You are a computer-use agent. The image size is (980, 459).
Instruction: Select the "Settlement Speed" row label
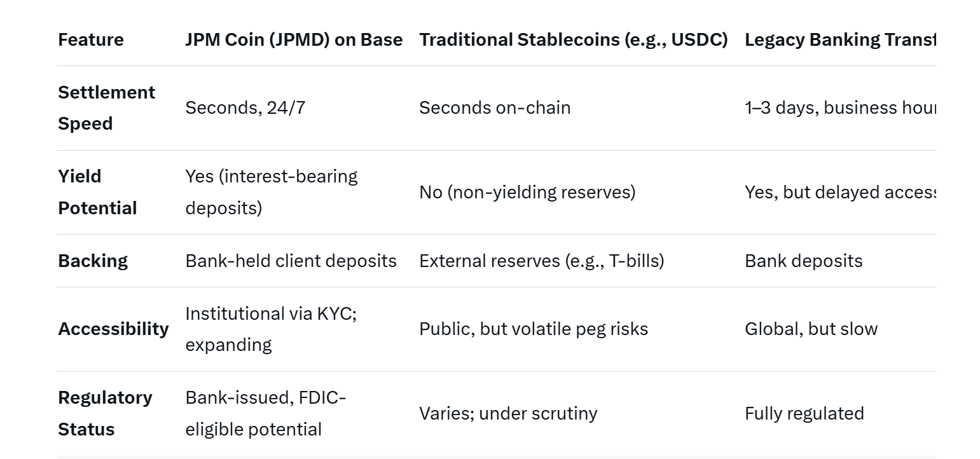pos(106,108)
